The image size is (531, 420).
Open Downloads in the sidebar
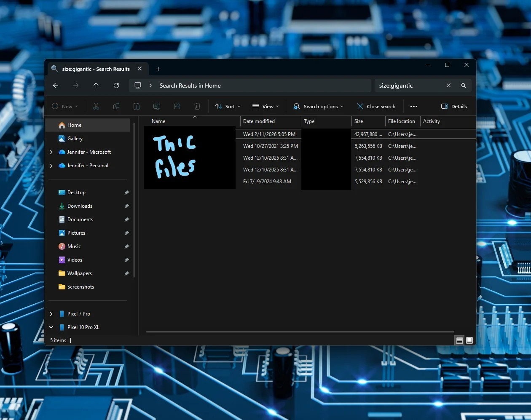coord(80,206)
